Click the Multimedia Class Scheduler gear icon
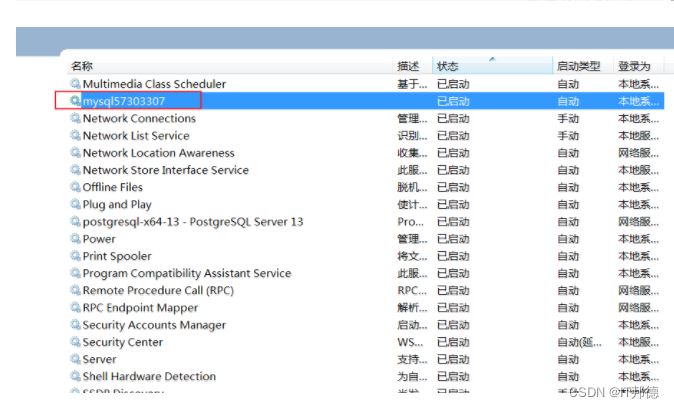The height and width of the screenshot is (408, 674). pyautogui.click(x=75, y=84)
